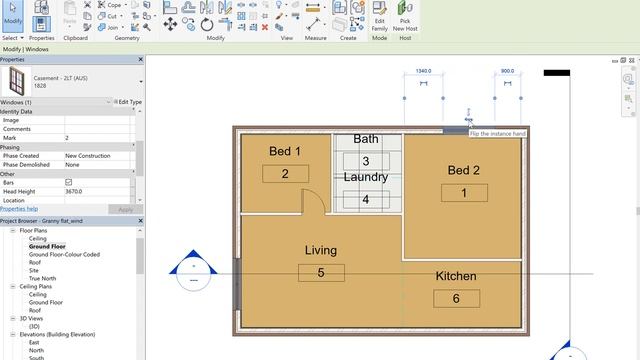Select the Cope geometry tool
Image resolution: width=640 pixels, height=360 pixels.
pos(110,5)
